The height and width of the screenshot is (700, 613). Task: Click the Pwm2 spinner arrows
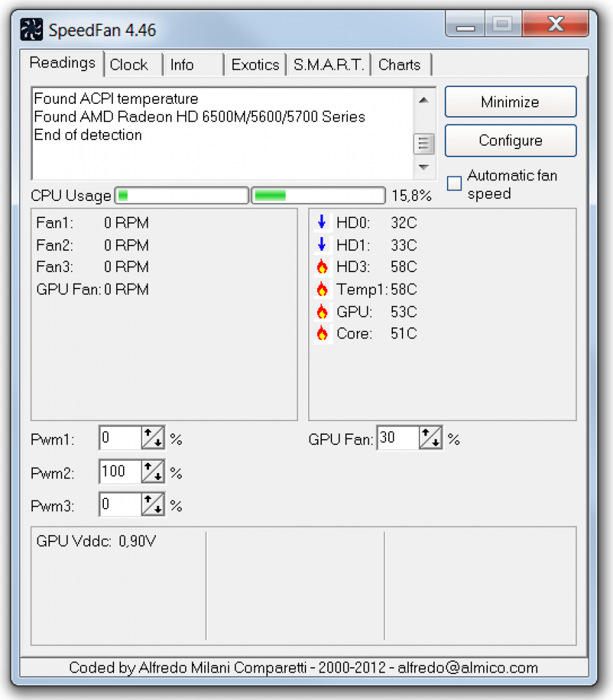pos(153,472)
